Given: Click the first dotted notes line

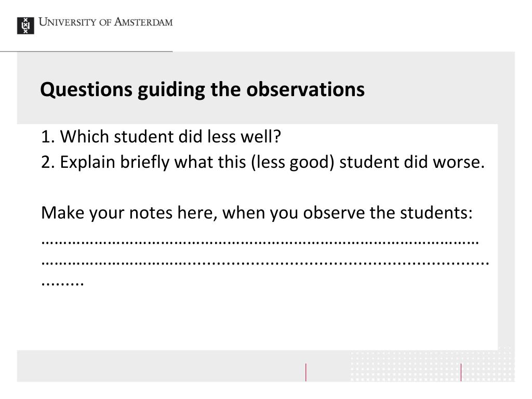Looking at the screenshot, I should click(260, 242).
